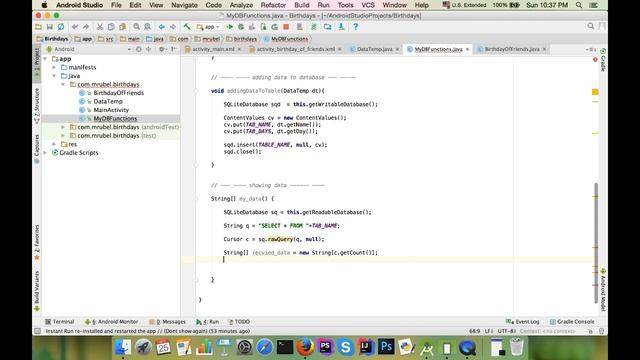Expand the manifests folder
The width and height of the screenshot is (640, 360).
click(x=54, y=67)
